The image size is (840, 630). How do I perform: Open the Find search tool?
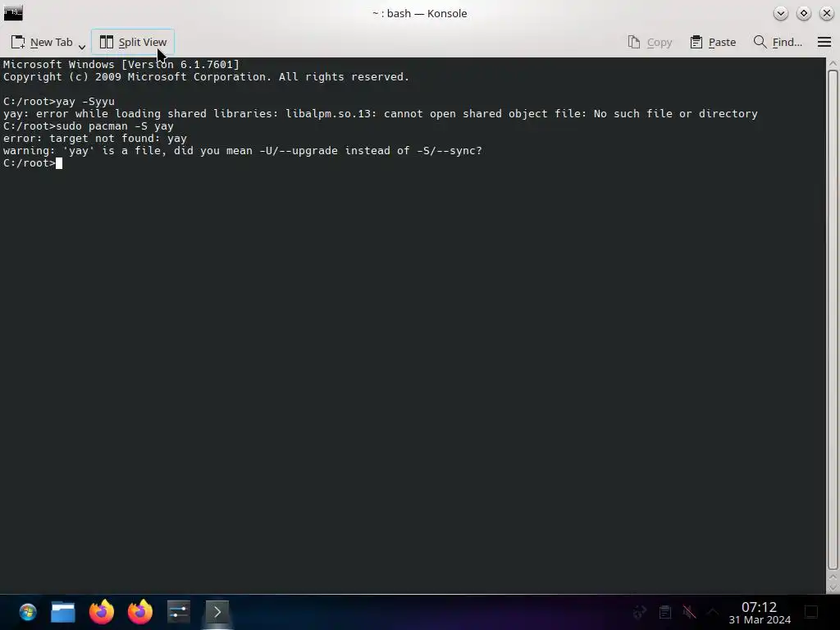pyautogui.click(x=778, y=43)
